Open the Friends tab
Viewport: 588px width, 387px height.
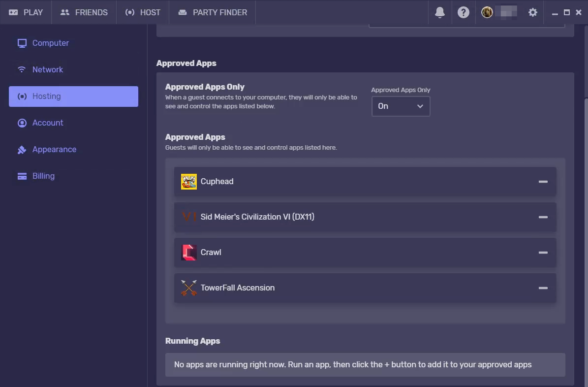point(84,12)
